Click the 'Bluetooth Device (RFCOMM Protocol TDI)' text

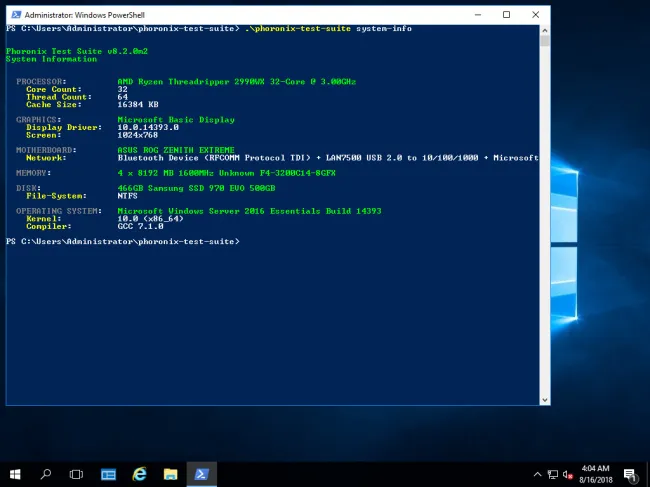(214, 158)
